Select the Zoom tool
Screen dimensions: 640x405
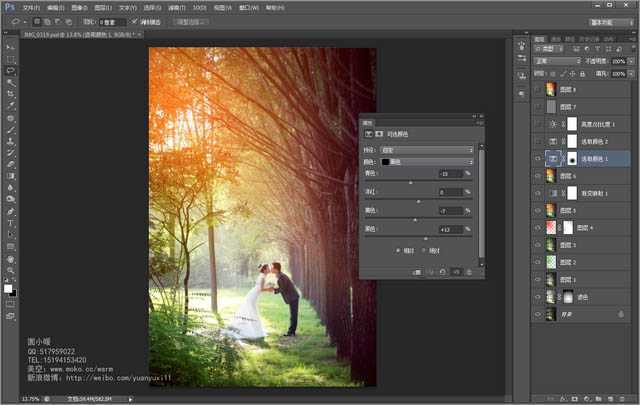click(11, 270)
